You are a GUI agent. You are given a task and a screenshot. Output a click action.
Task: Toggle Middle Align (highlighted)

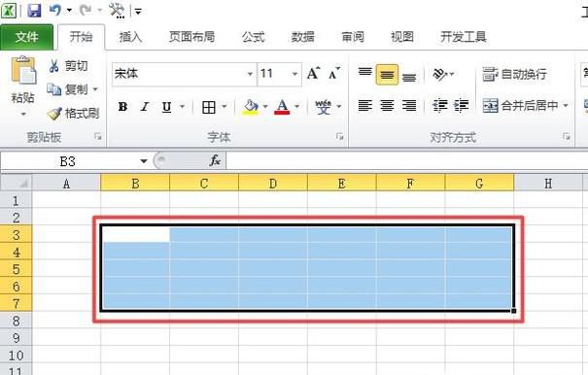[387, 75]
